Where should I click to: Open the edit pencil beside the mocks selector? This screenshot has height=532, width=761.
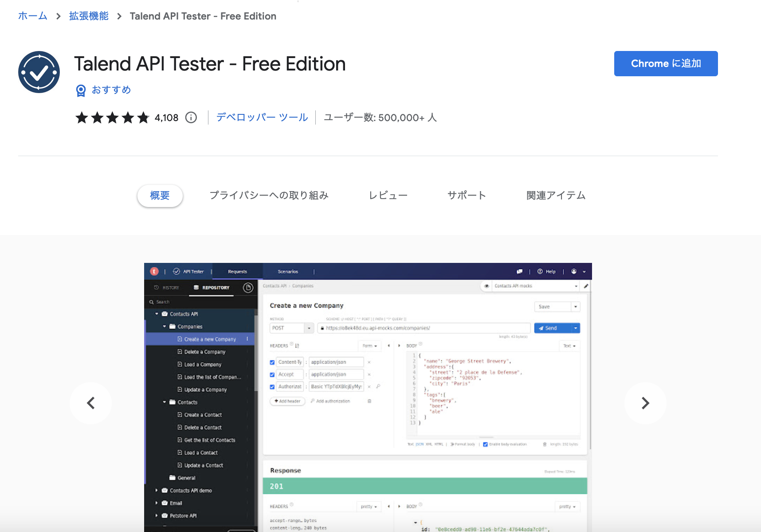(587, 286)
